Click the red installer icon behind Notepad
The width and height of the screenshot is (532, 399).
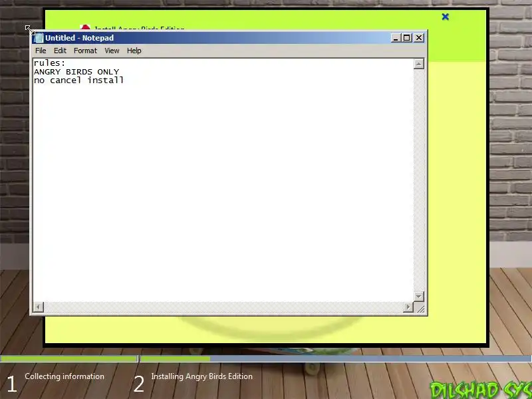(x=85, y=27)
